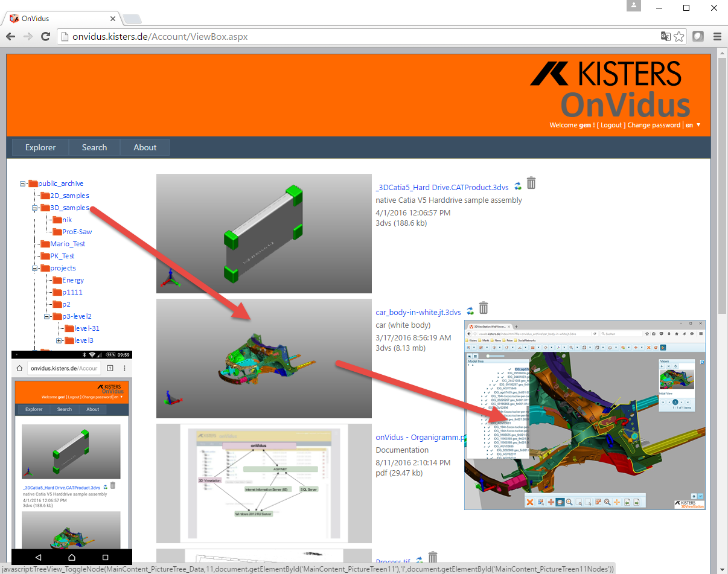Delete car_body-in-white file via trash icon

pyautogui.click(x=484, y=308)
